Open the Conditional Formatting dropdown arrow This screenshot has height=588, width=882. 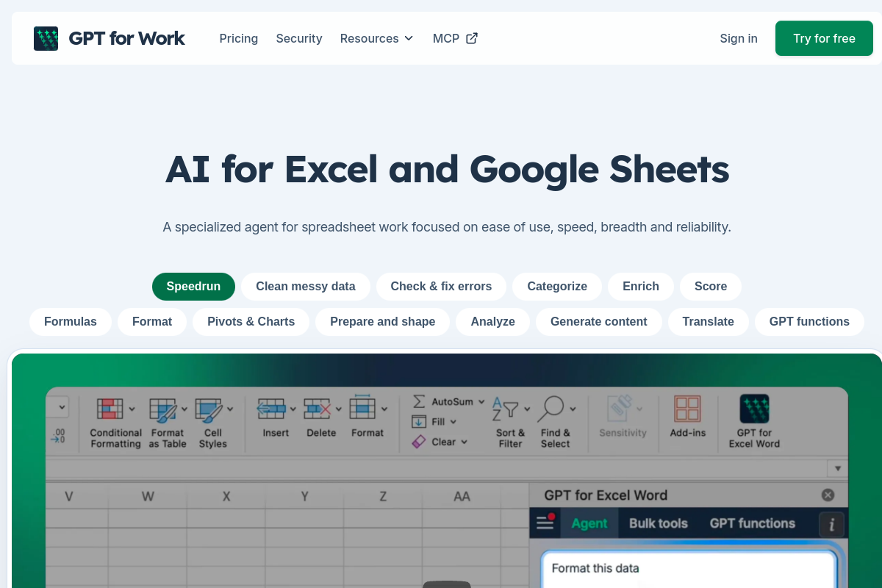click(132, 409)
